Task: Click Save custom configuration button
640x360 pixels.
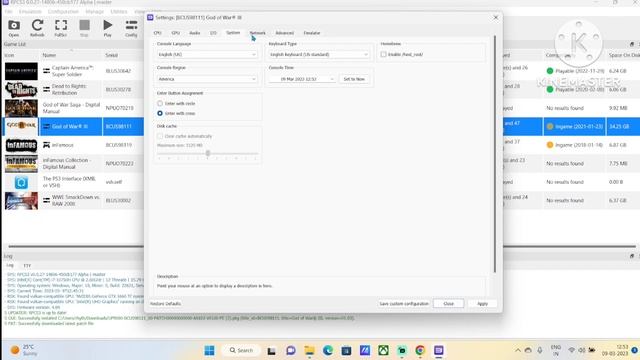Action: pyautogui.click(x=404, y=304)
